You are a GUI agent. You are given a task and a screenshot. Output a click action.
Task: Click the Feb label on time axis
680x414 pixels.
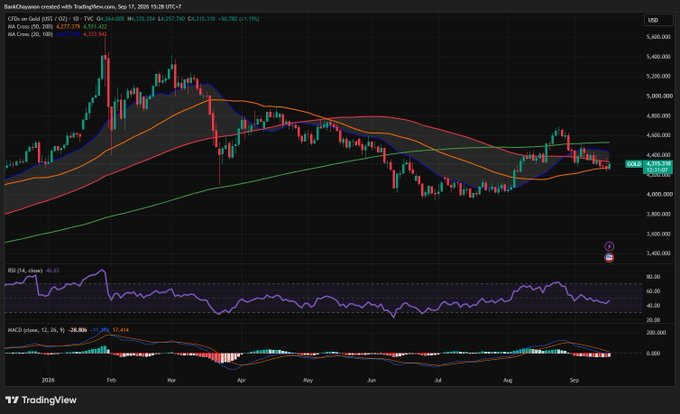(x=111, y=380)
